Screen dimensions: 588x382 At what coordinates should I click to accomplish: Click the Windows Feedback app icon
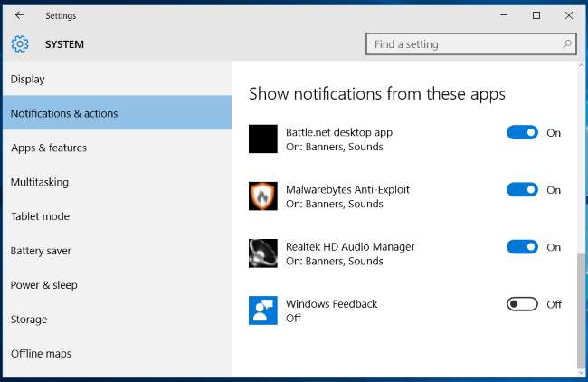262,310
